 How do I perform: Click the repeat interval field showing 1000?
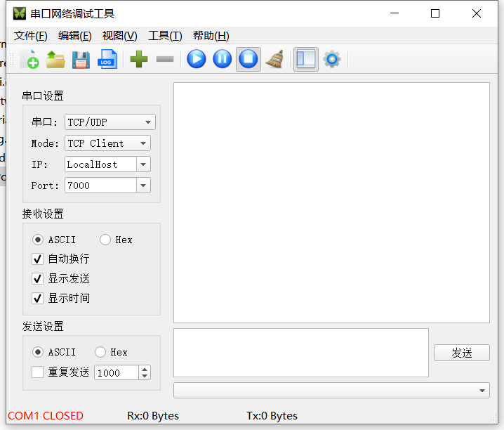coord(117,373)
